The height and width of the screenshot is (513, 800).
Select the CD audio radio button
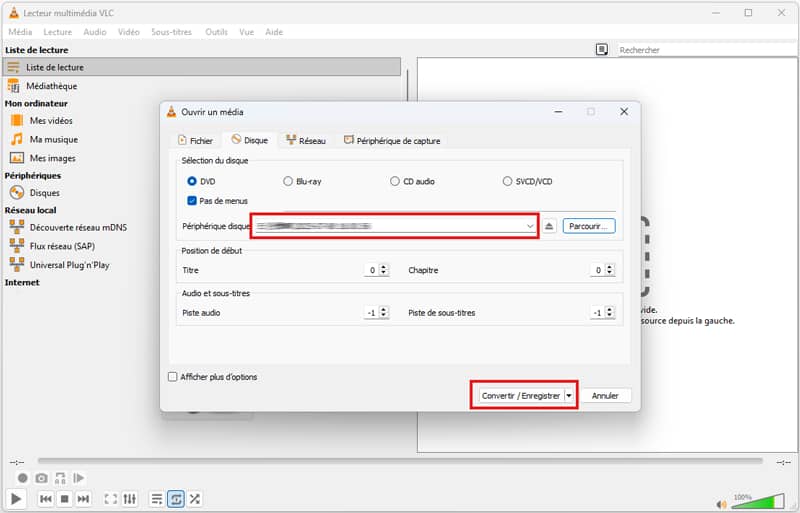[x=394, y=181]
